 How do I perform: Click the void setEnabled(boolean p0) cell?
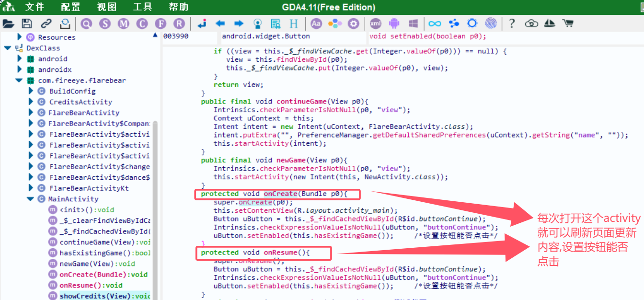(427, 36)
